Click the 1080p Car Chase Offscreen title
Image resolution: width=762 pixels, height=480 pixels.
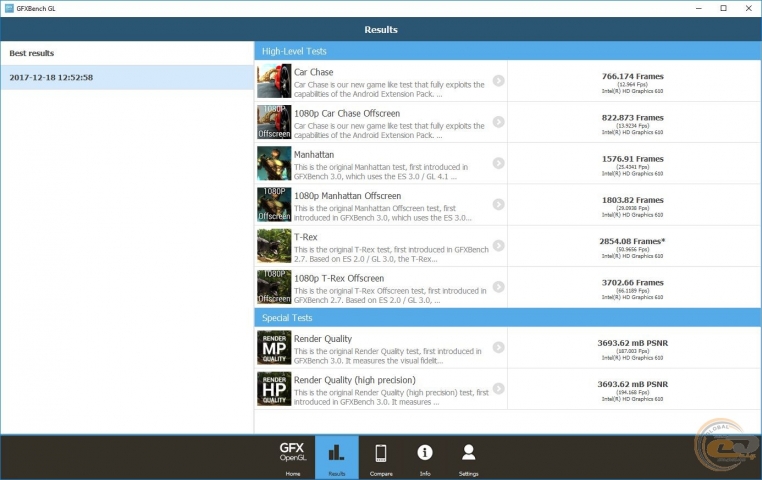coord(347,113)
